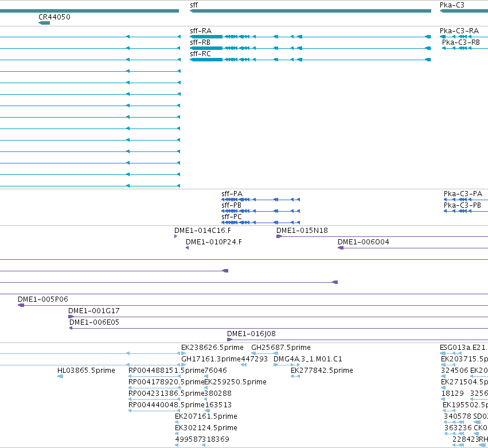Select transcript sff-RB
Screen dimensions: 488x448
click(310, 48)
